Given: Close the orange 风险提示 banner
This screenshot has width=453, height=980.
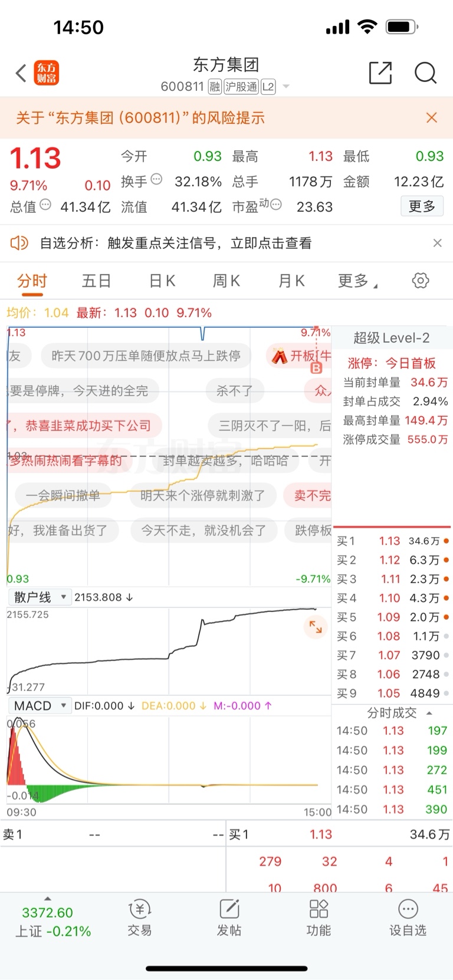Looking at the screenshot, I should [432, 117].
